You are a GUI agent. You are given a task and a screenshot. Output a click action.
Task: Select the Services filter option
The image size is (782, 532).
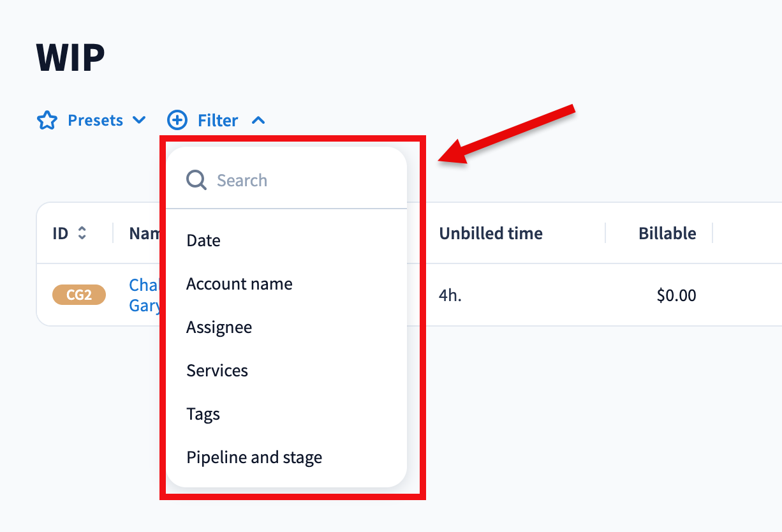click(217, 371)
